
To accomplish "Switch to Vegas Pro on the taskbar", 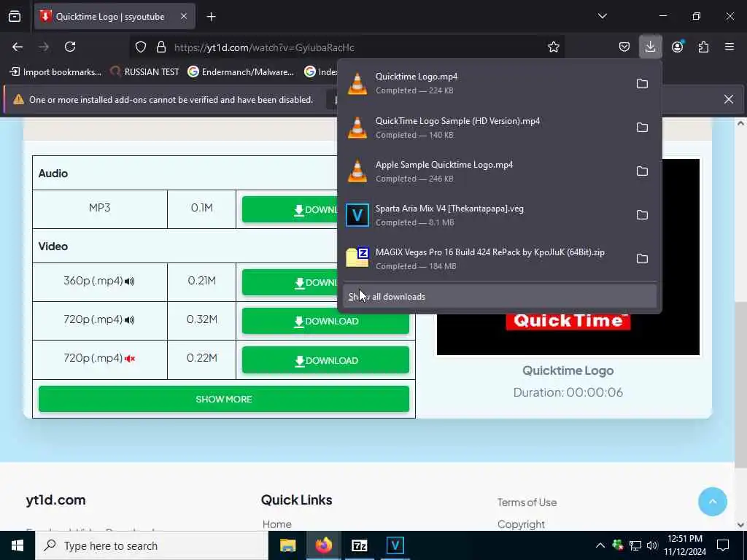I will [395, 545].
